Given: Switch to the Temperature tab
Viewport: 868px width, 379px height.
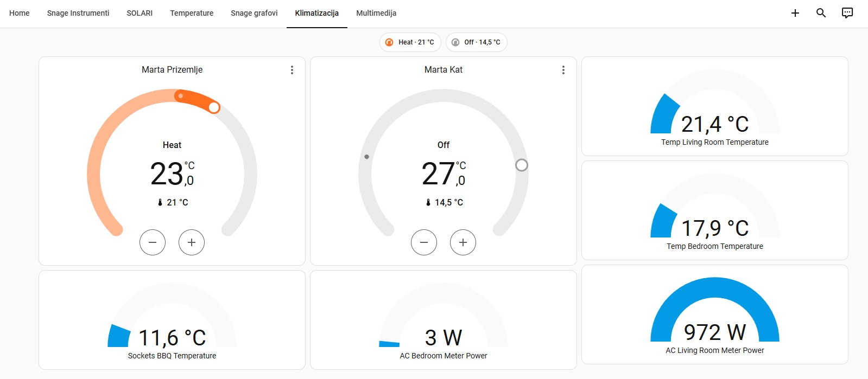Looking at the screenshot, I should pos(192,13).
